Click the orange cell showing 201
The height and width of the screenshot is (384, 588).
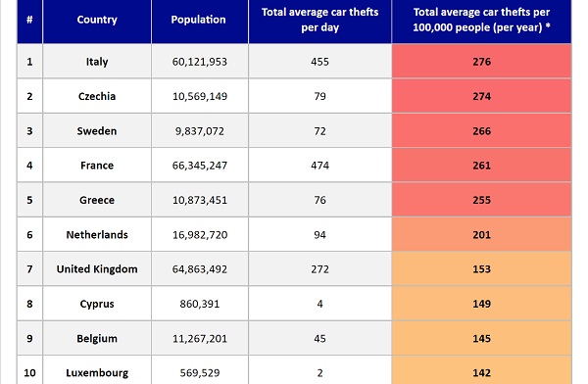[x=481, y=235]
